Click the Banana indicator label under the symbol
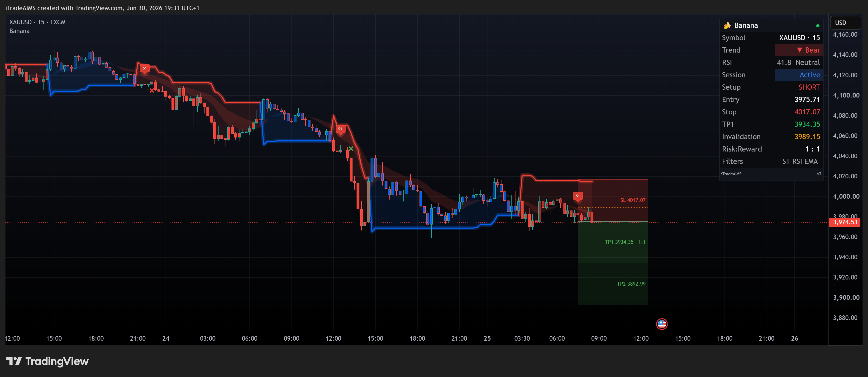 point(19,31)
